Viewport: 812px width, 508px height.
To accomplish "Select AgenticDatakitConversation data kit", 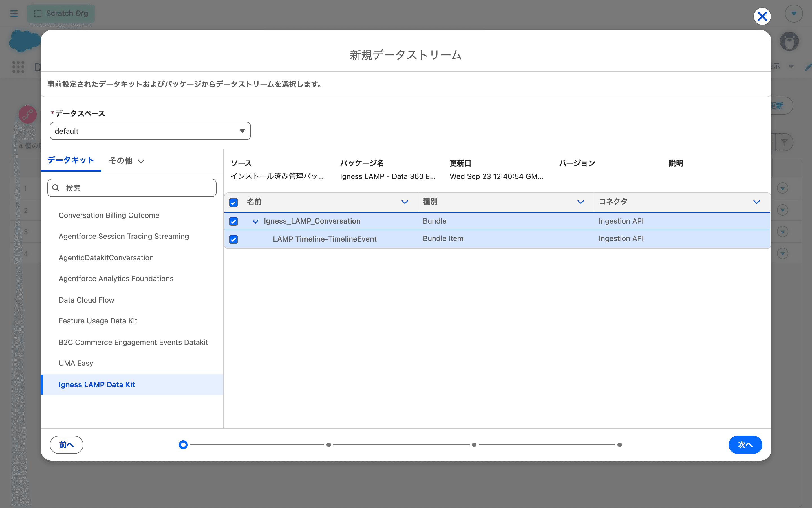I will [x=132, y=258].
